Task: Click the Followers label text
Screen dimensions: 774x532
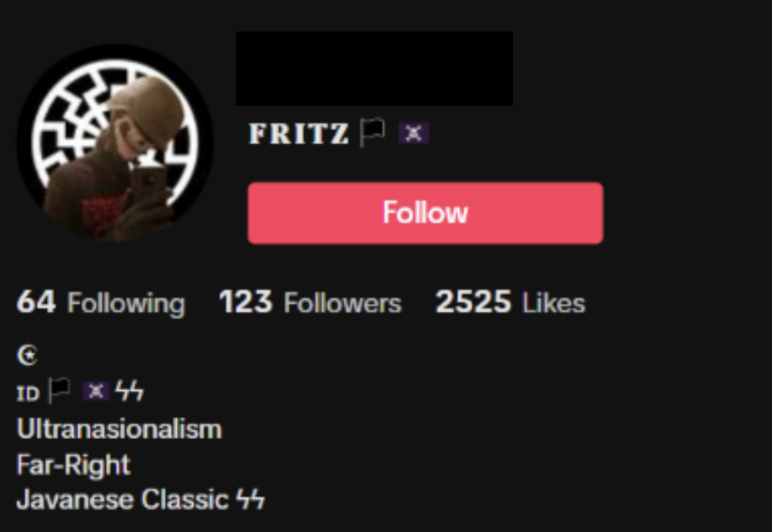Action: coord(342,303)
